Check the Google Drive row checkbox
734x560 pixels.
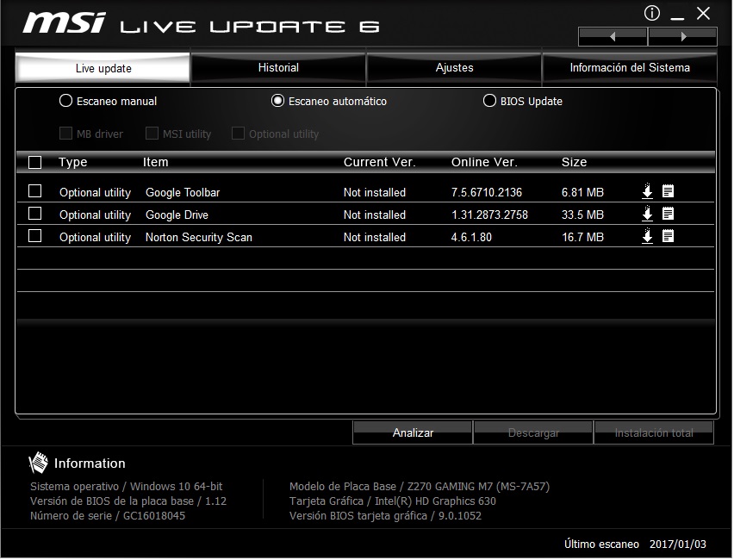[34, 214]
